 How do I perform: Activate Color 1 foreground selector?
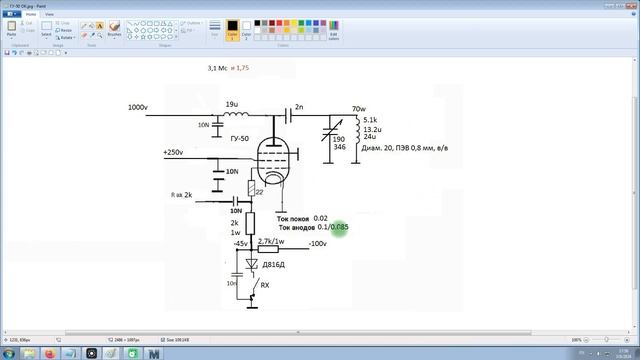pos(232,30)
